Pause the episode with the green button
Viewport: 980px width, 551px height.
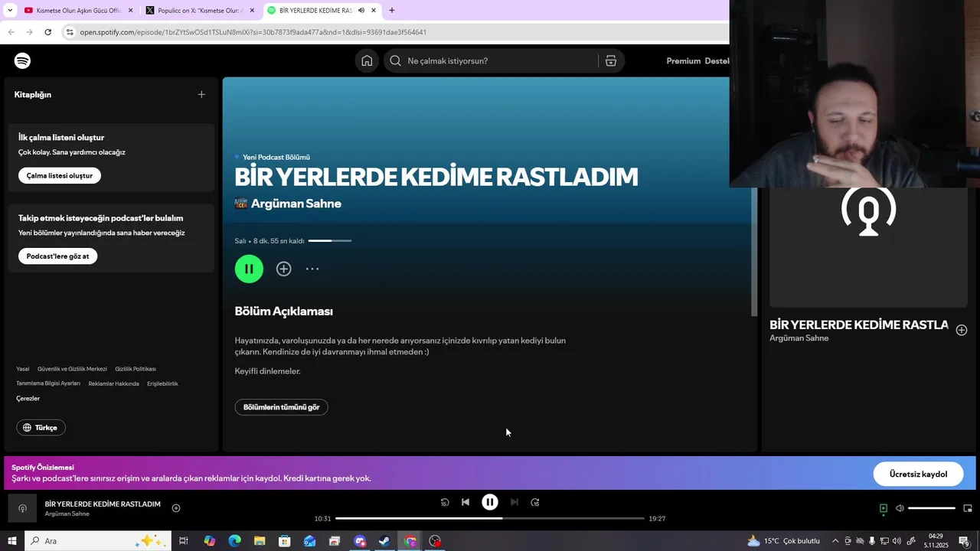pyautogui.click(x=249, y=269)
